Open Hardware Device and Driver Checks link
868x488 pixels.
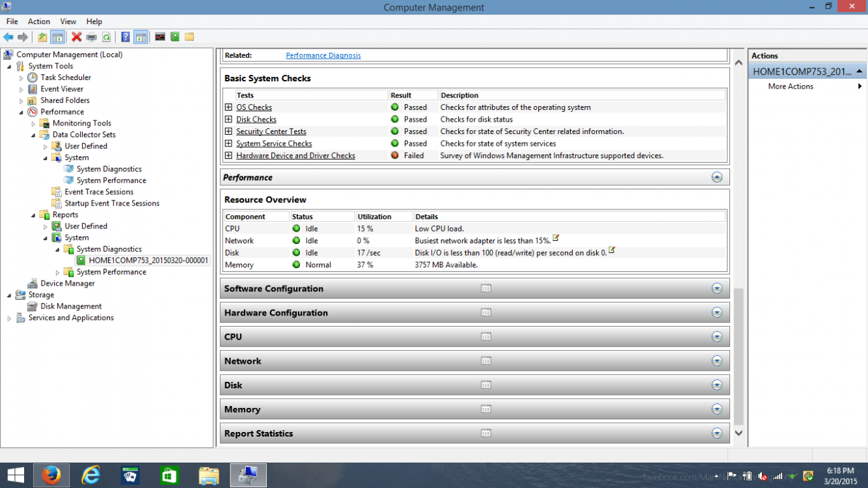(x=295, y=156)
